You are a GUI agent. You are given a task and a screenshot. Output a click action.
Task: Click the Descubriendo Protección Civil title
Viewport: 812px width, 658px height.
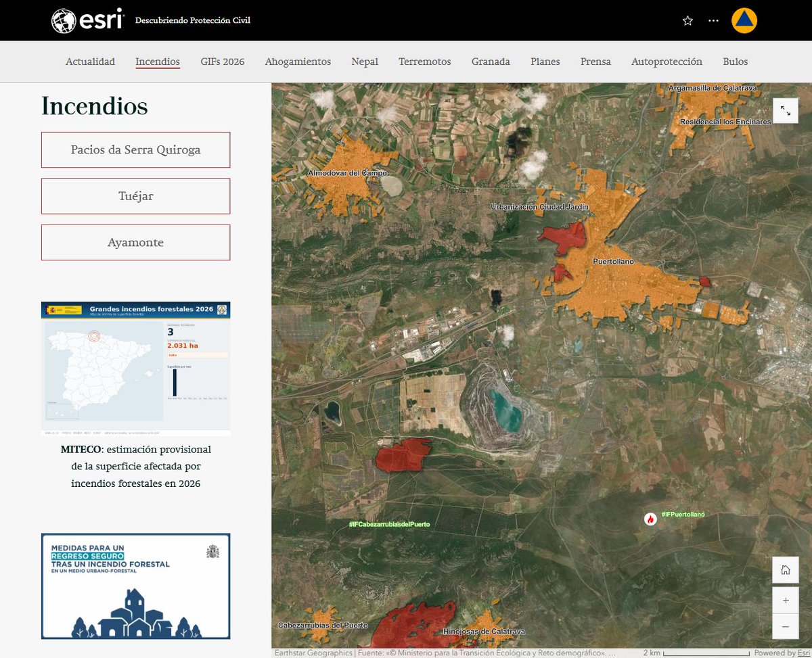(x=193, y=20)
